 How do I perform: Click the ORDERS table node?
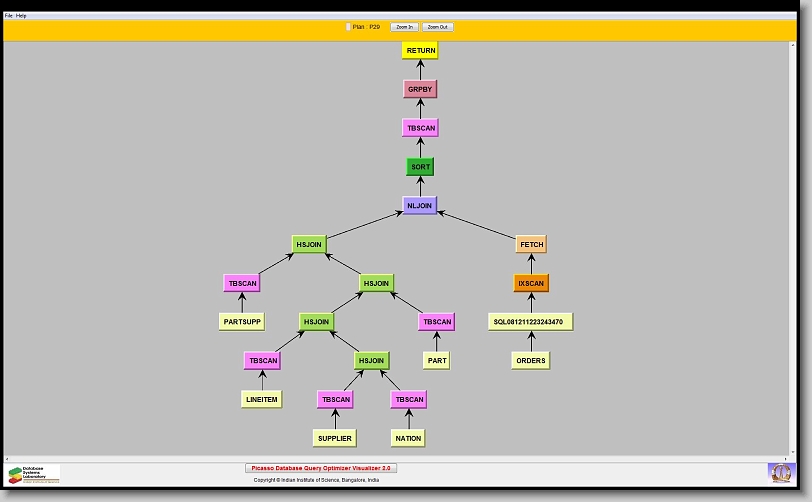coord(531,360)
